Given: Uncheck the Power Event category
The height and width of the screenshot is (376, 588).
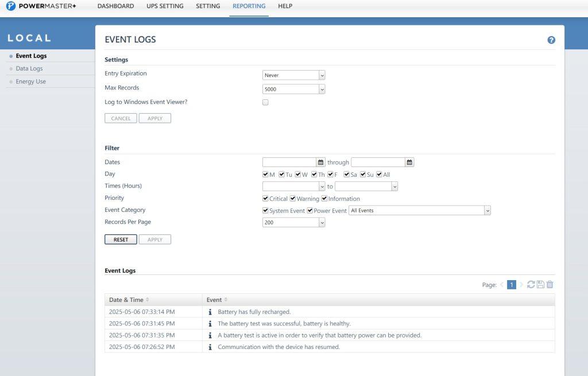Looking at the screenshot, I should point(310,210).
